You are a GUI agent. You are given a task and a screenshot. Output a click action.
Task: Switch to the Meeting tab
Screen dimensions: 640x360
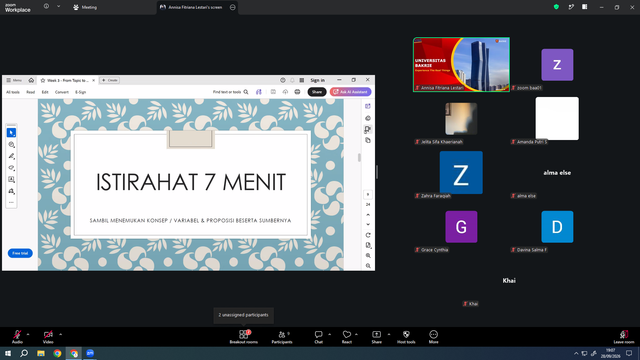click(x=85, y=7)
